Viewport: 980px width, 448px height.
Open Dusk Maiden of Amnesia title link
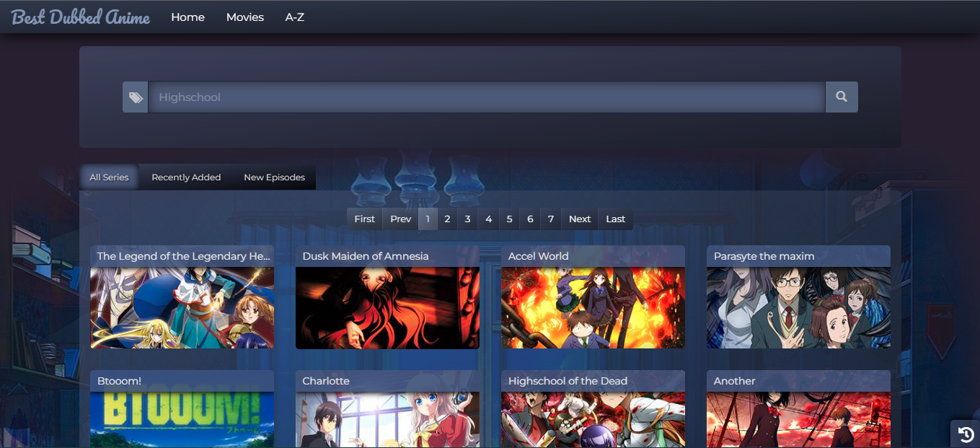(366, 256)
